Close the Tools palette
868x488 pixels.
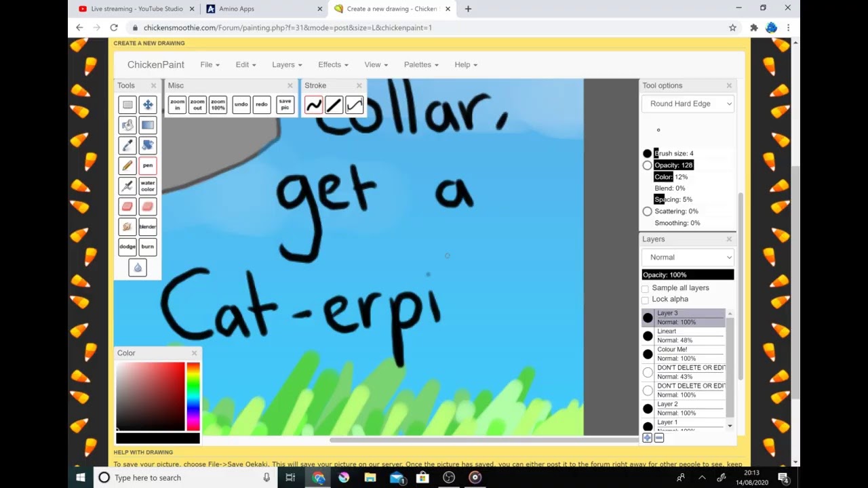coord(153,85)
